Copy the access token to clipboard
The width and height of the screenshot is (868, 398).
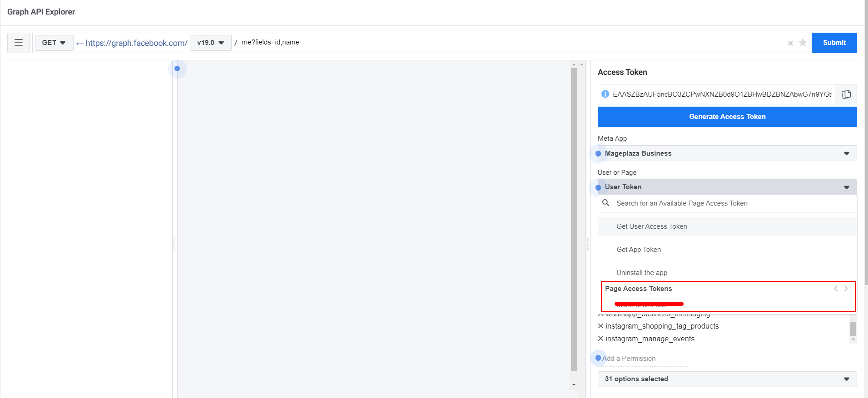pos(846,94)
